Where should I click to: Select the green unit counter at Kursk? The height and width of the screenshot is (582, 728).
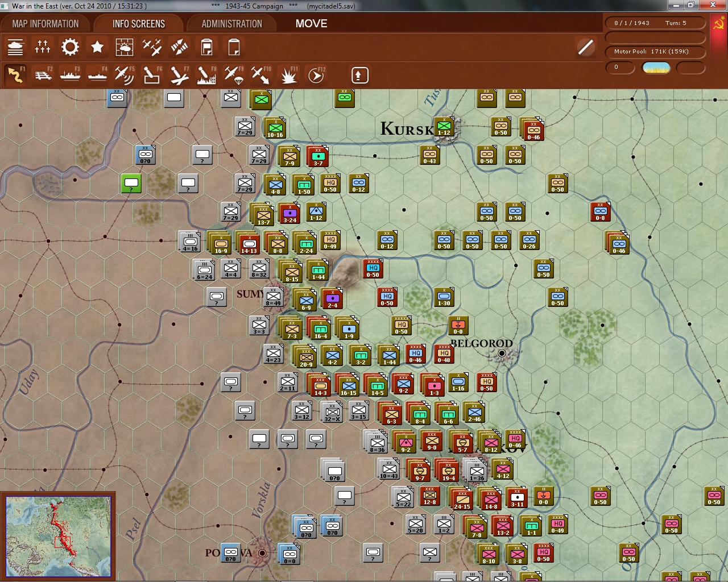click(x=444, y=127)
